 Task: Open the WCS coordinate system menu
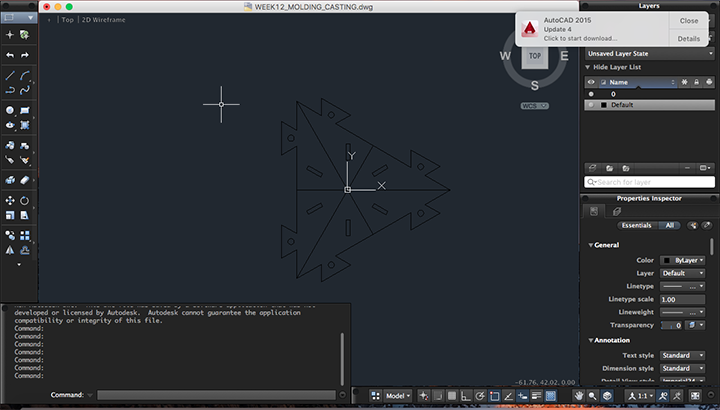tap(534, 106)
